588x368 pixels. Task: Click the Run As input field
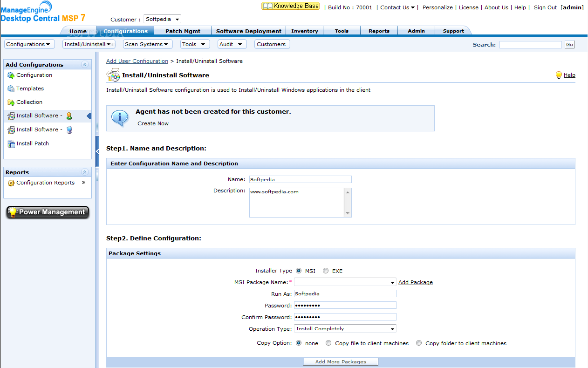[x=345, y=294]
